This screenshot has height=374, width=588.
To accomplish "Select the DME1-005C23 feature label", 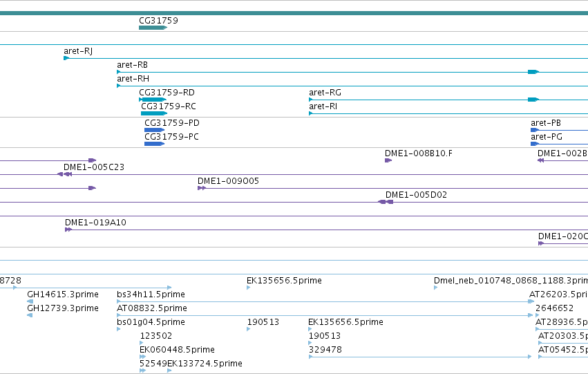I will (94, 167).
